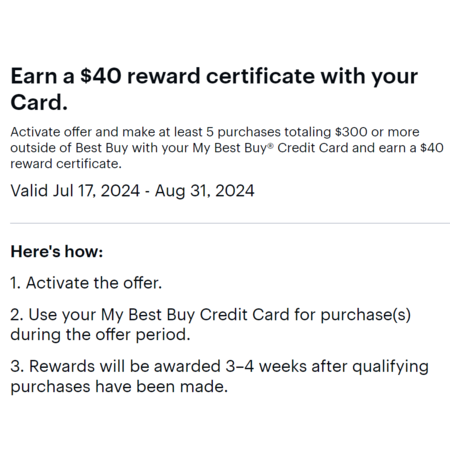Click the registered trademark symbol after Best Buy
The width and height of the screenshot is (450, 450).
point(271,145)
